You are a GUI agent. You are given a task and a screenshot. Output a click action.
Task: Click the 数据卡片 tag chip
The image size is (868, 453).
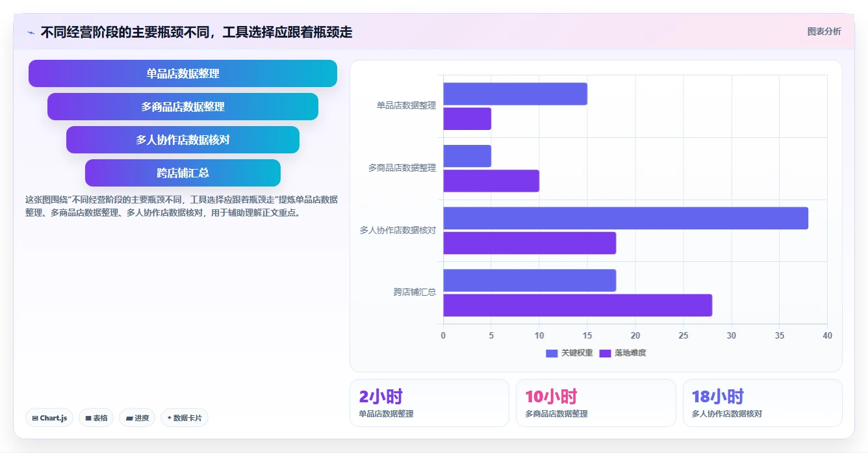(x=185, y=418)
